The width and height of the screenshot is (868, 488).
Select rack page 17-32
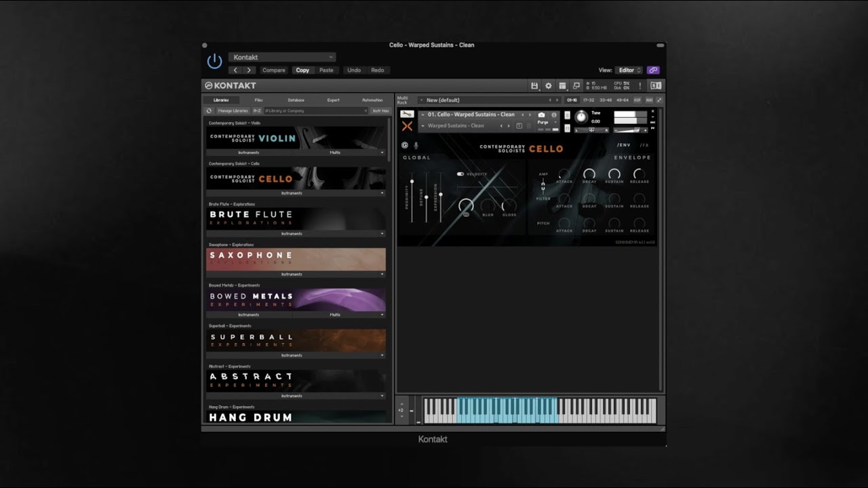tap(588, 100)
